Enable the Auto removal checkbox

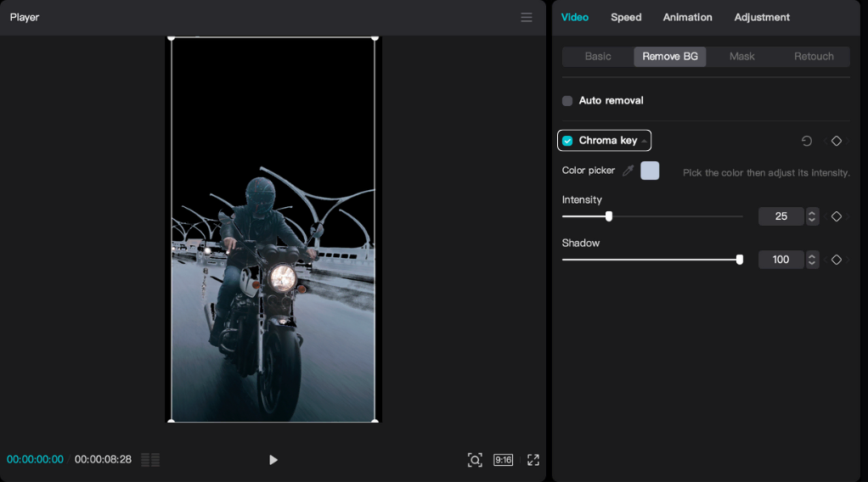click(567, 101)
